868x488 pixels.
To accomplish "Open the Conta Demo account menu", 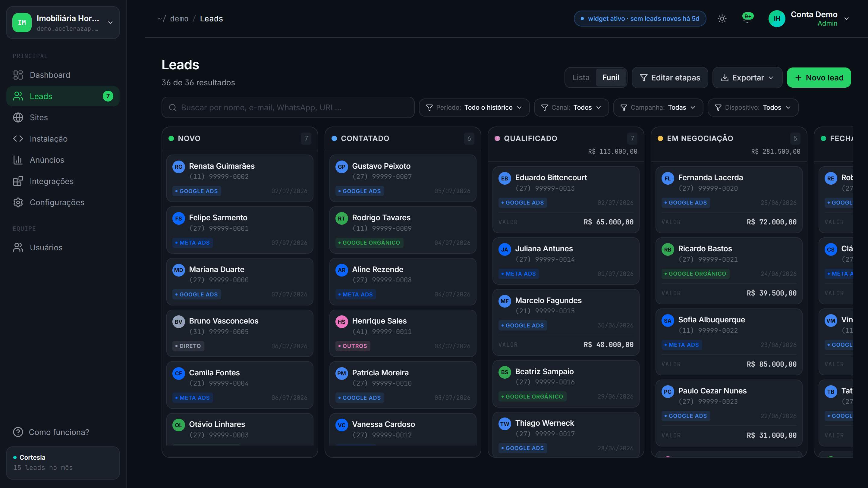I will point(809,18).
